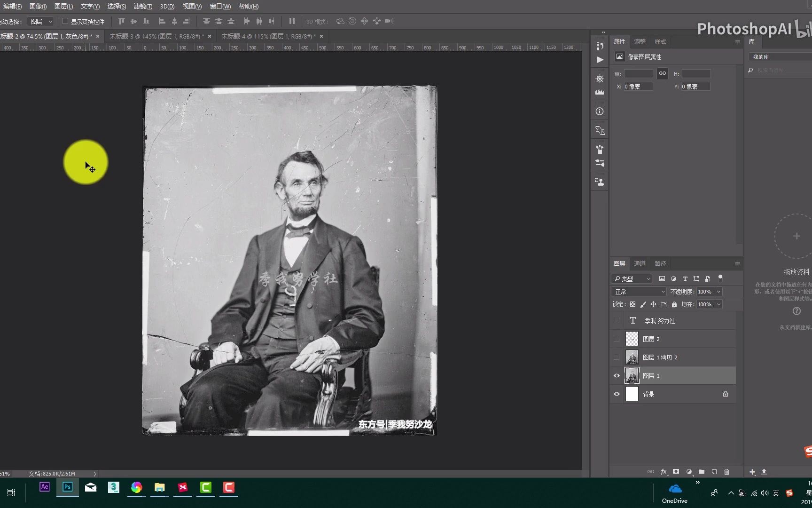The image size is (812, 508).
Task: Switch to the 通道 channels tab
Action: point(640,263)
